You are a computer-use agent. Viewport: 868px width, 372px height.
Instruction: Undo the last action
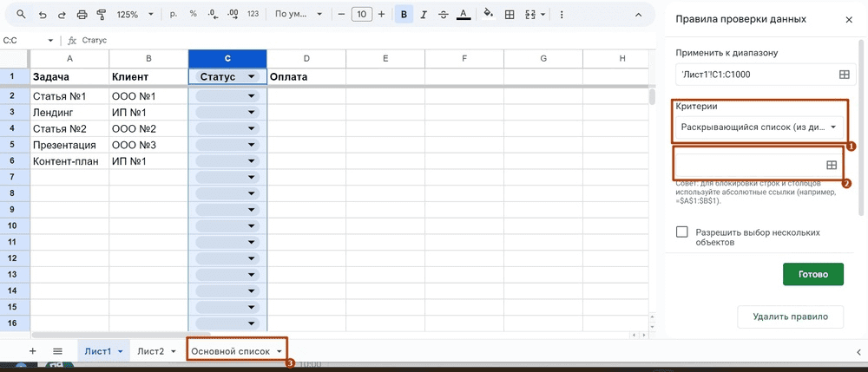(43, 15)
